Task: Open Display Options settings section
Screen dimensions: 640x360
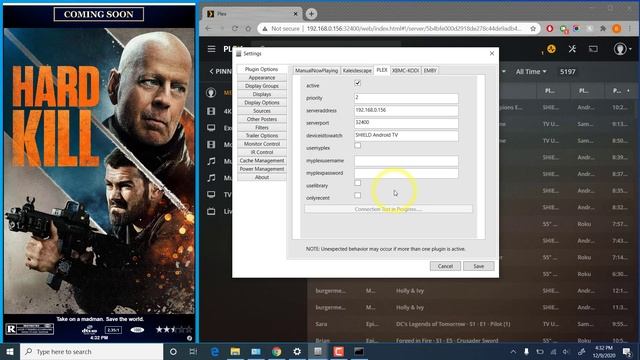Action: (x=262, y=102)
